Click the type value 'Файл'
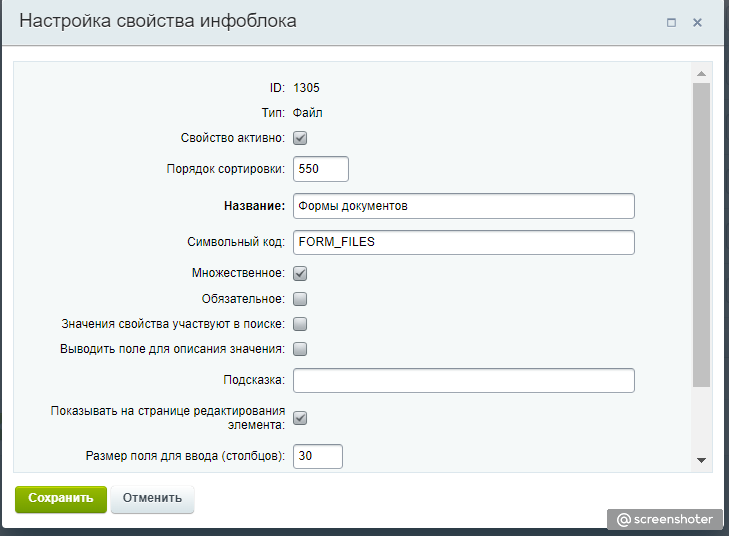 307,113
